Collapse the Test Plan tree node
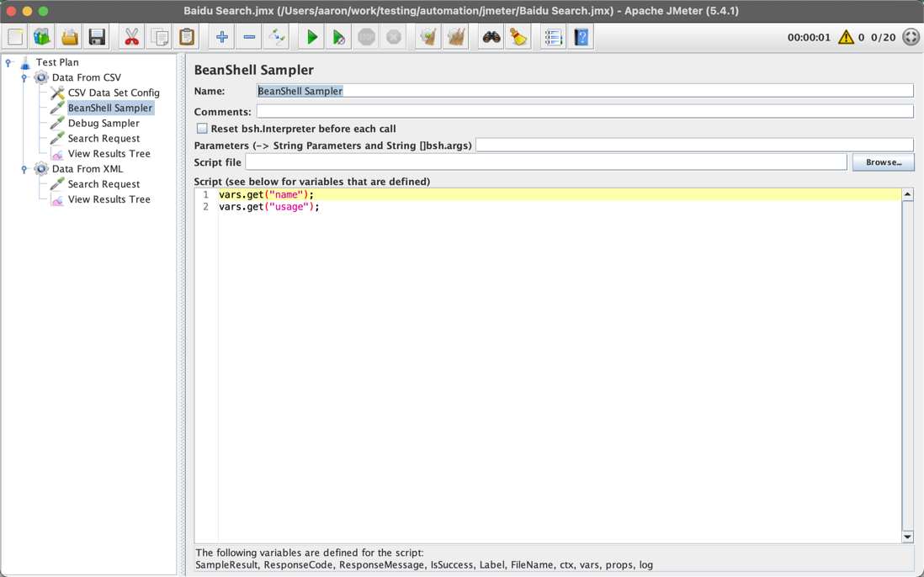924x577 pixels. click(x=9, y=62)
